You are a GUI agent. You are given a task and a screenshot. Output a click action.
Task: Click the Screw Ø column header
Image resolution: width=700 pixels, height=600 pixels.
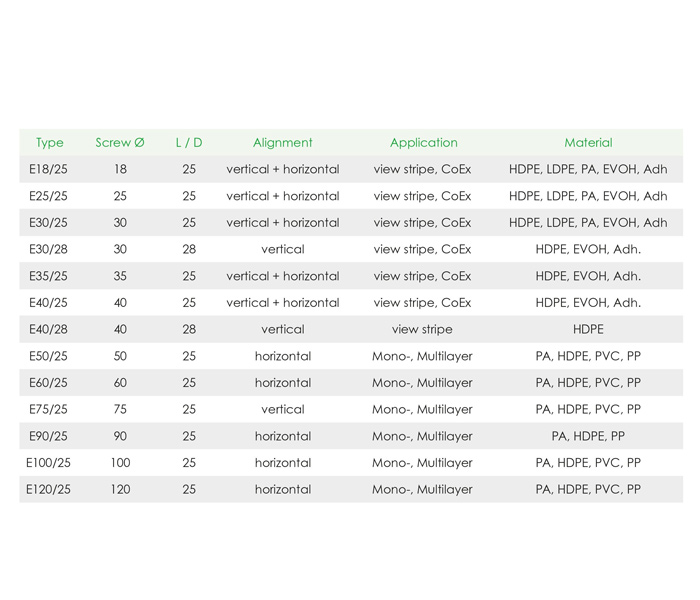120,142
